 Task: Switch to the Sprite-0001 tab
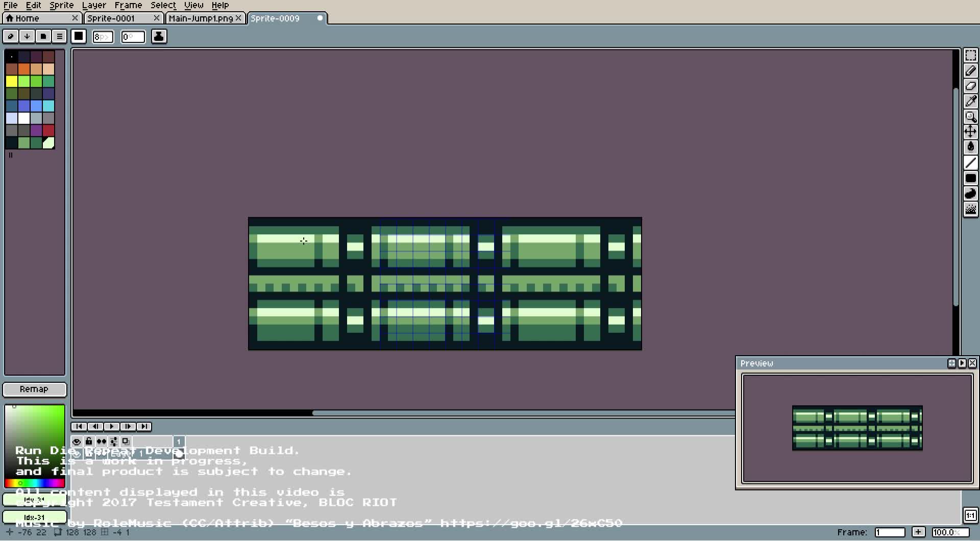pos(123,18)
